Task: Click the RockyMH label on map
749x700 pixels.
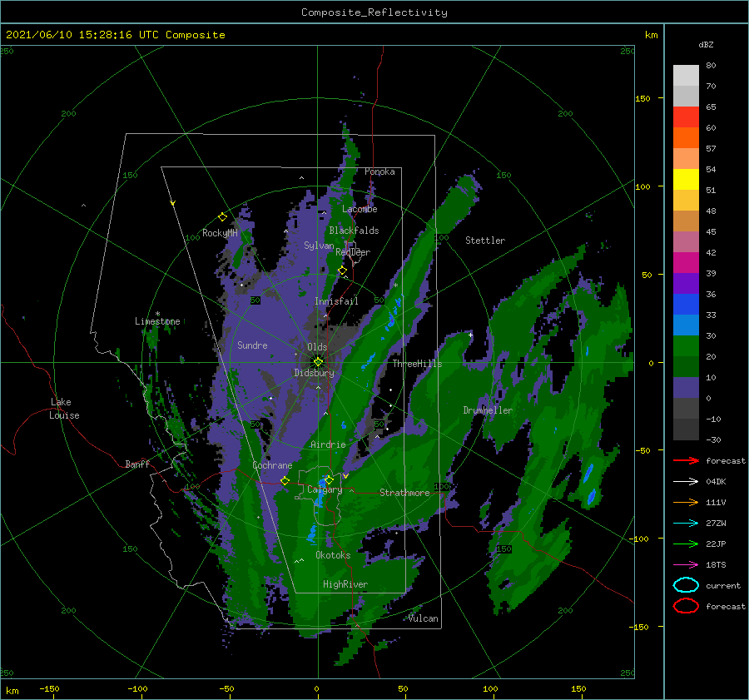Action: pos(220,233)
